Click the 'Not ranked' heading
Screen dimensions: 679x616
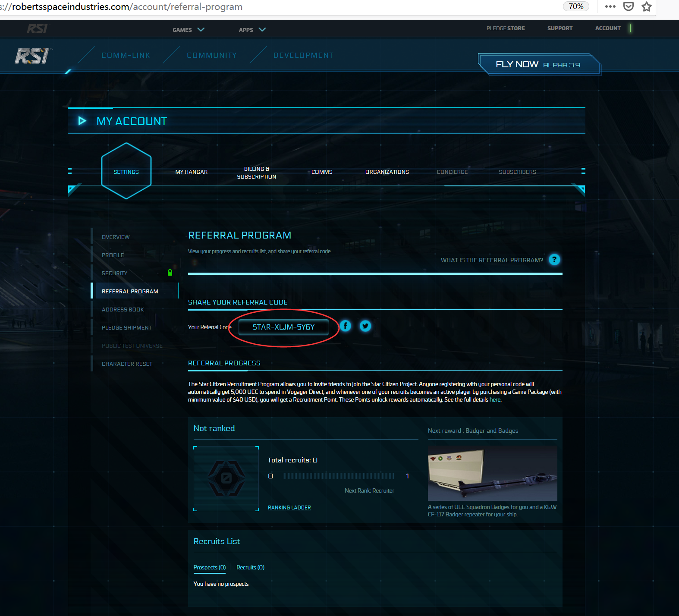point(214,428)
